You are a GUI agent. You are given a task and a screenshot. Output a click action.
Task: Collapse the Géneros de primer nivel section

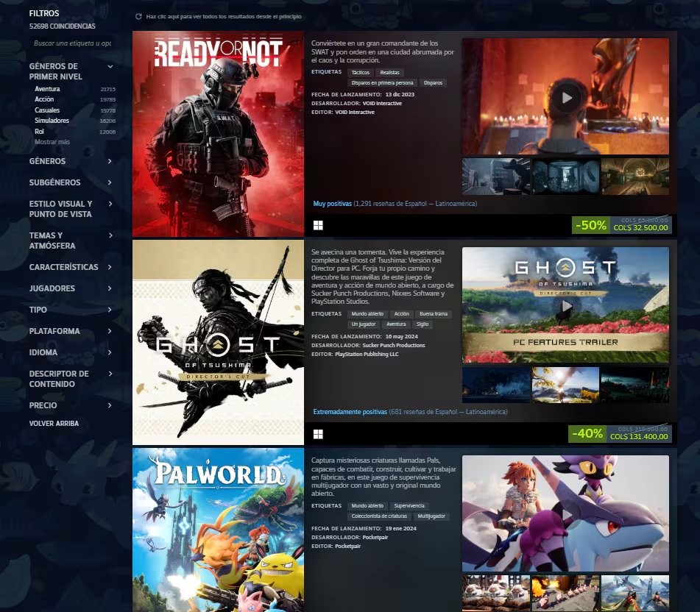[110, 66]
